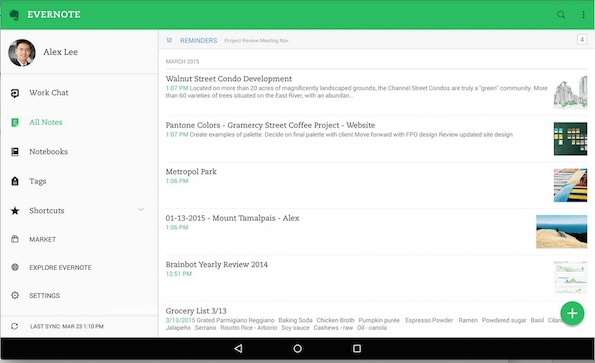Click the Alex Lee account name
595x363 pixels.
point(60,52)
